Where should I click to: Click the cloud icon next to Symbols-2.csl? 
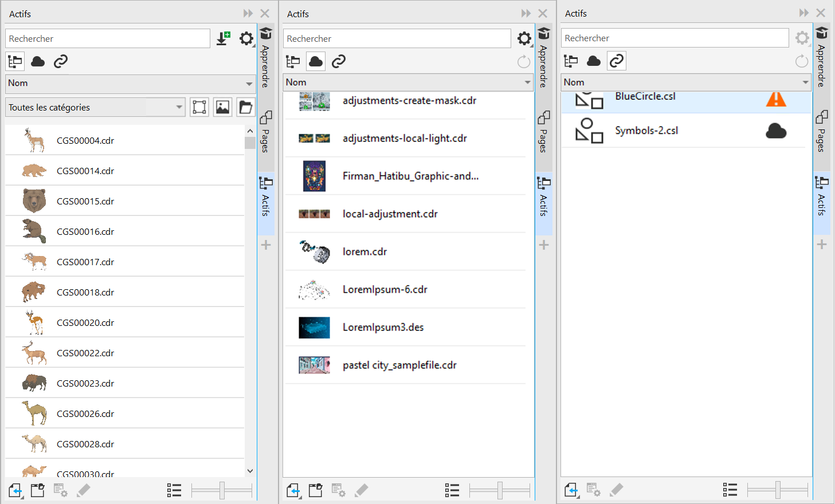pyautogui.click(x=775, y=131)
